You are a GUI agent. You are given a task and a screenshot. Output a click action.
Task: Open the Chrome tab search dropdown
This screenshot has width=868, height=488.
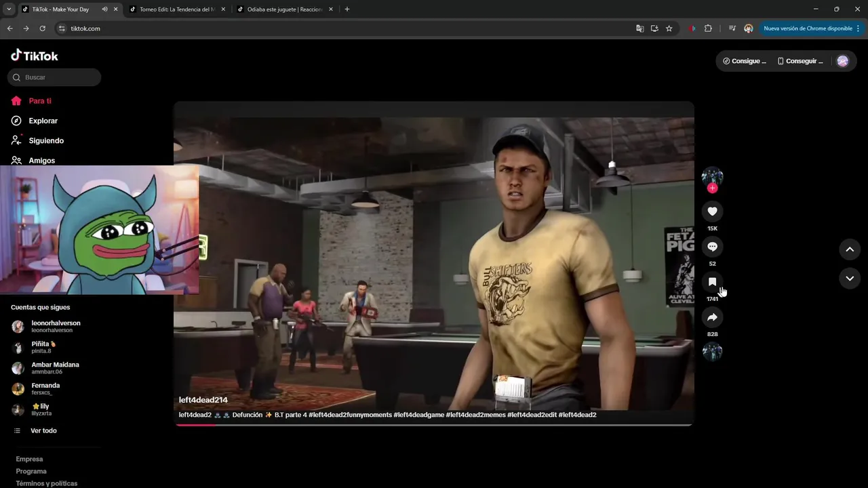tap(9, 9)
